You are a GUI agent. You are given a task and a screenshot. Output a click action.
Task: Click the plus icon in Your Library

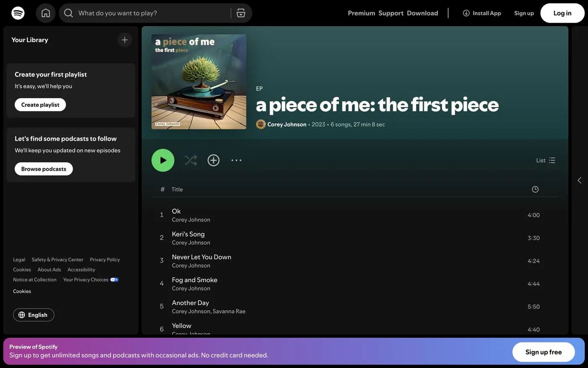(125, 40)
